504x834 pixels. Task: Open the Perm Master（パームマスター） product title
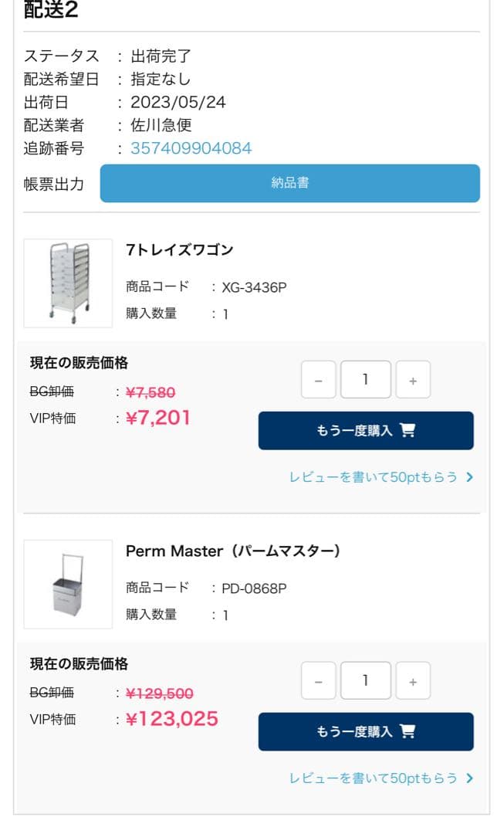(233, 551)
